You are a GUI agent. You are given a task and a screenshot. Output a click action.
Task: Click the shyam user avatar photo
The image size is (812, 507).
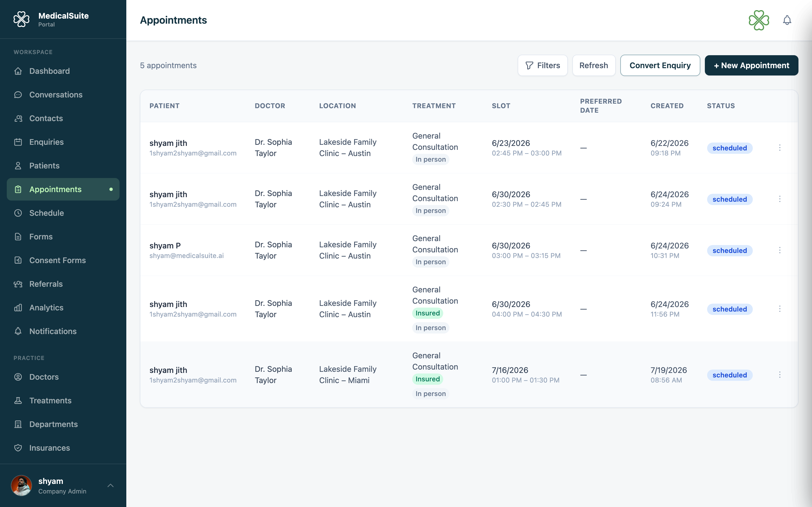pos(21,485)
